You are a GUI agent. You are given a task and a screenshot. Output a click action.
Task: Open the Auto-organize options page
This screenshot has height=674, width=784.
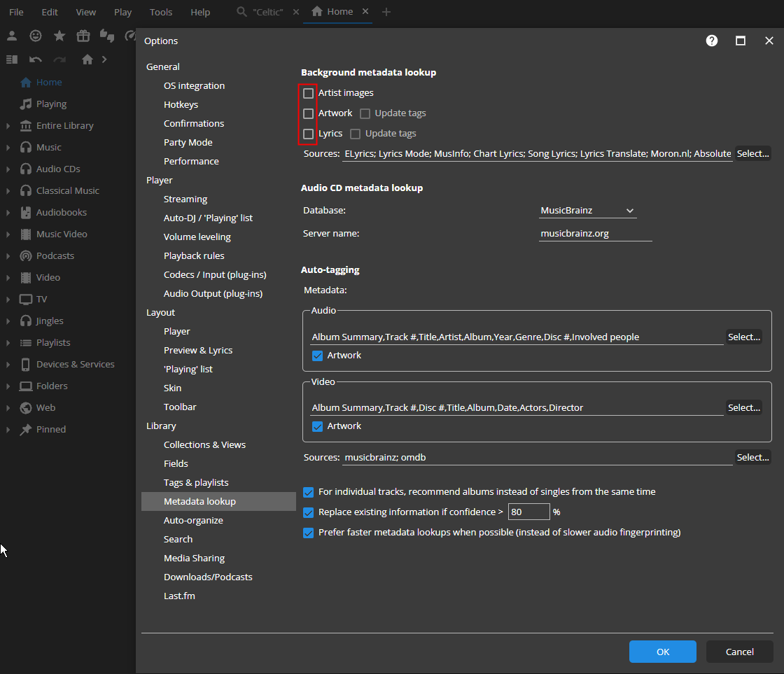tap(193, 521)
